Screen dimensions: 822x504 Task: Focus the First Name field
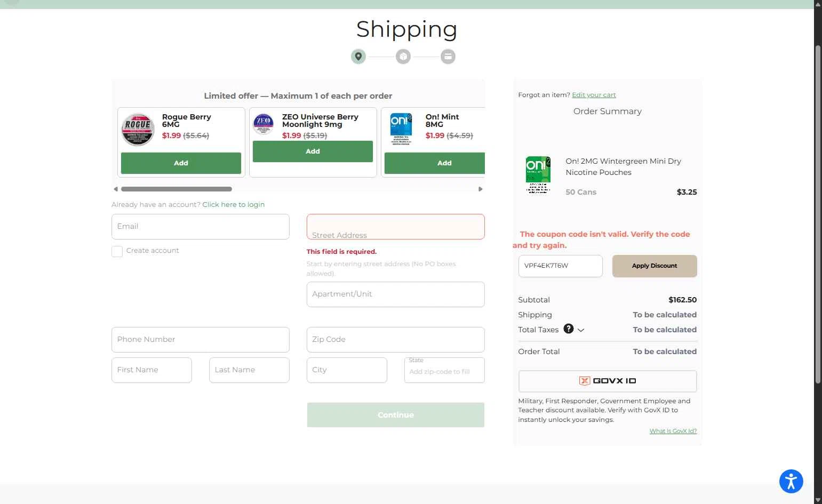pyautogui.click(x=151, y=370)
